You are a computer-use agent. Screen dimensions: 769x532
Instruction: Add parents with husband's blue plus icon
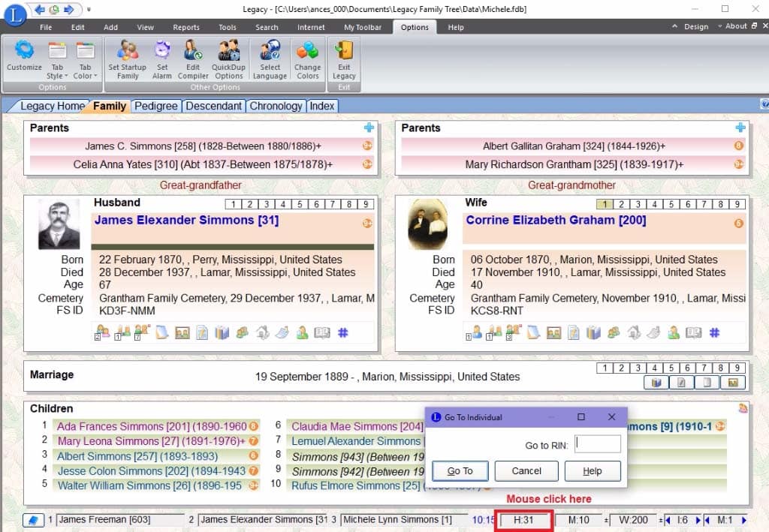point(369,128)
